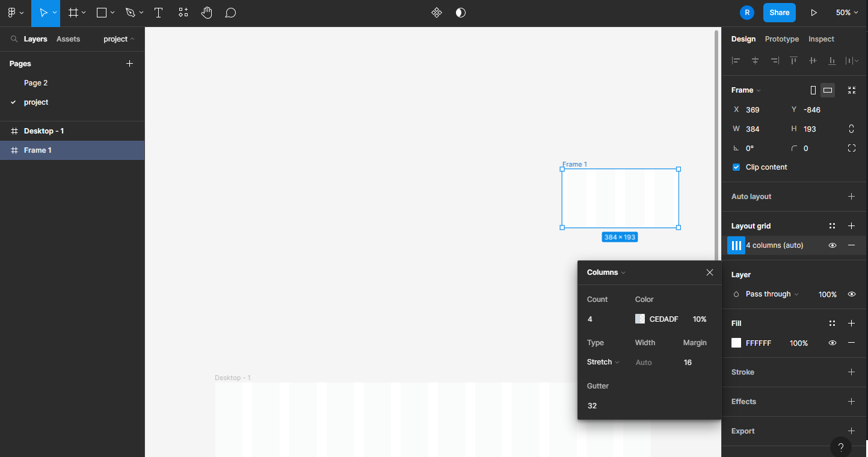Toggle Fill FFFFFF visibility eye
This screenshot has height=457, width=868.
833,343
